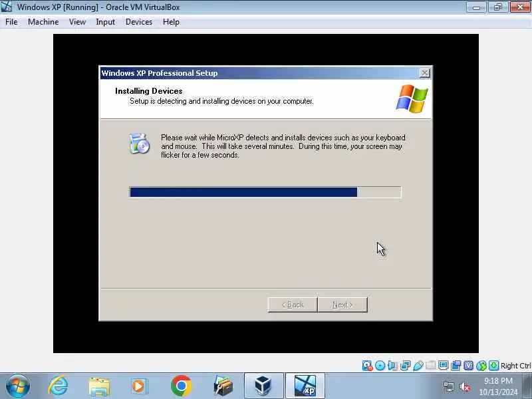Click the network adapters status icon
This screenshot has width=532, height=399.
405,365
